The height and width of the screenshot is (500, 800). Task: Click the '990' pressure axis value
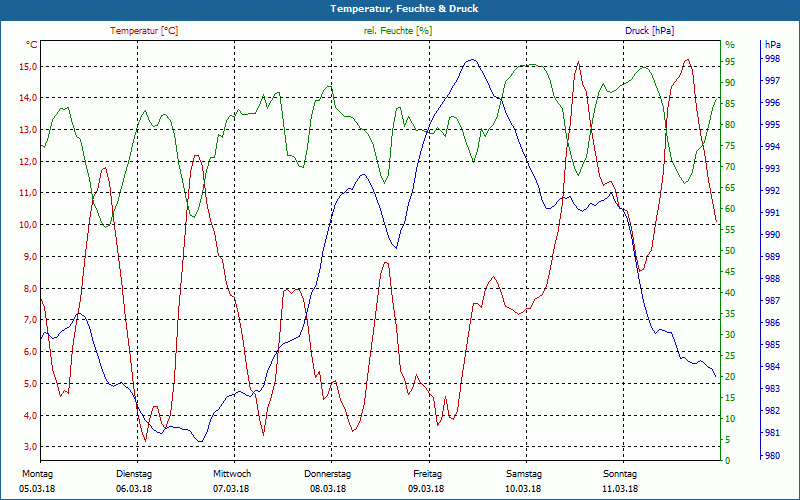coord(772,235)
